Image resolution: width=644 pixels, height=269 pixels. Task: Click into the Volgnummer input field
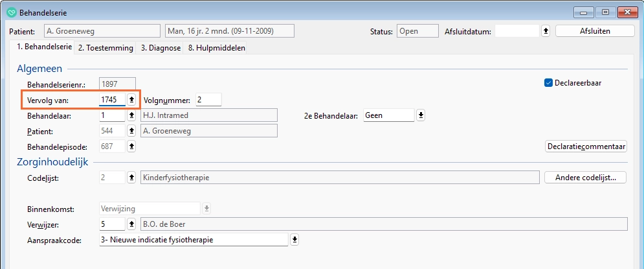pos(208,100)
